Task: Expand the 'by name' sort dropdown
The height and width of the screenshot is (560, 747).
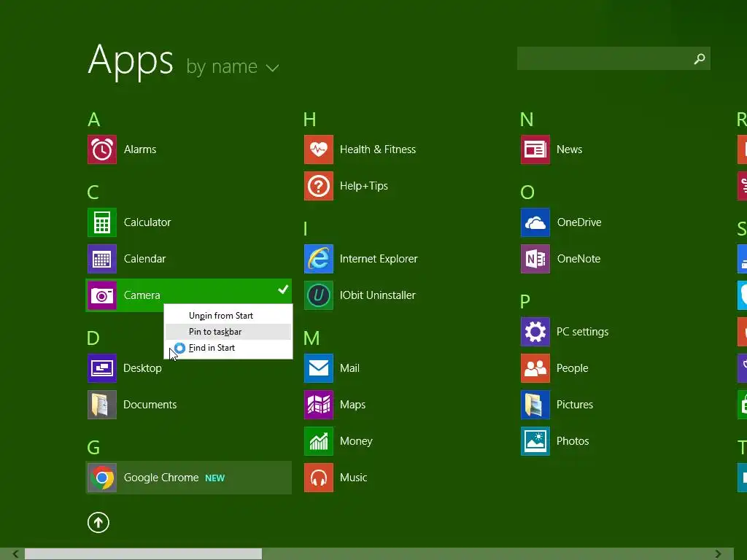Action: click(x=233, y=66)
